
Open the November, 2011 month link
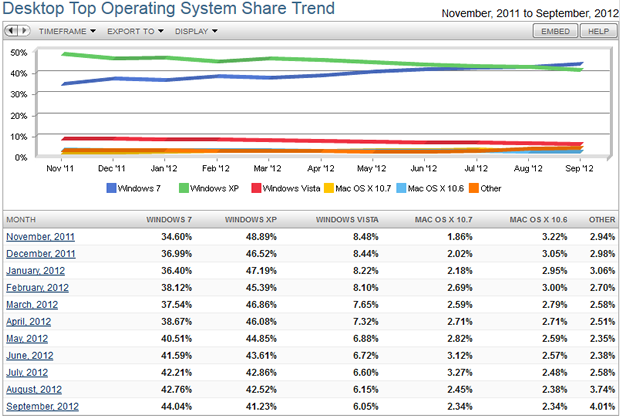[41, 236]
